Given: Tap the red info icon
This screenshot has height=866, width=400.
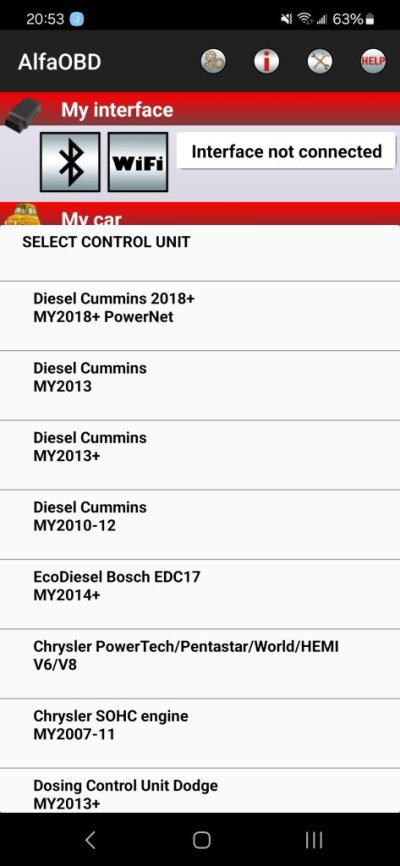Looking at the screenshot, I should click(266, 61).
